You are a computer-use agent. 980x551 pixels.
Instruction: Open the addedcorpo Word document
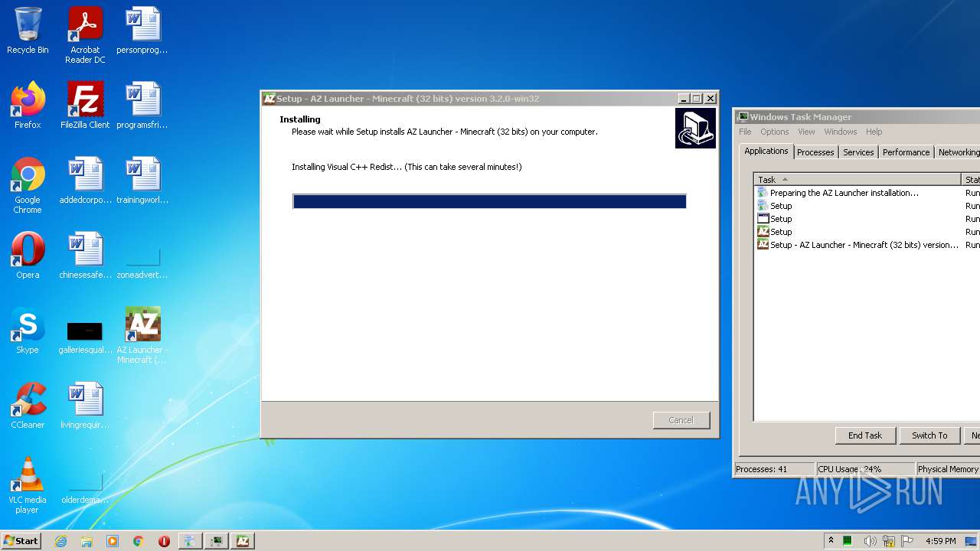click(x=85, y=181)
